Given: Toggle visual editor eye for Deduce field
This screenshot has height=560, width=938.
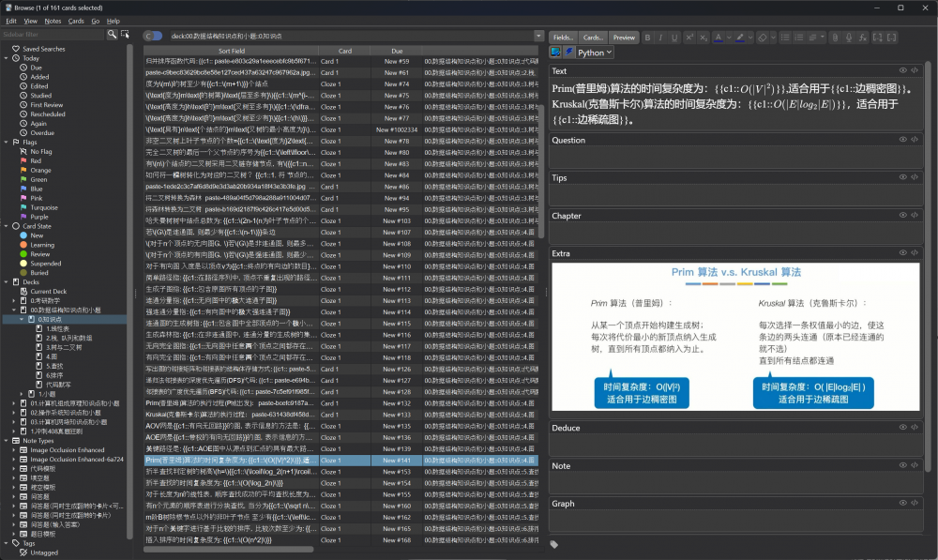Looking at the screenshot, I should click(902, 427).
